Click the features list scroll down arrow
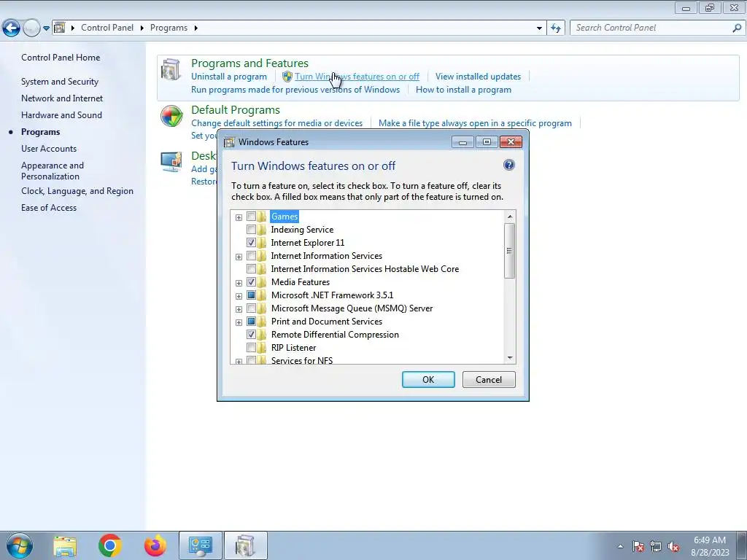The image size is (747, 560). point(510,358)
